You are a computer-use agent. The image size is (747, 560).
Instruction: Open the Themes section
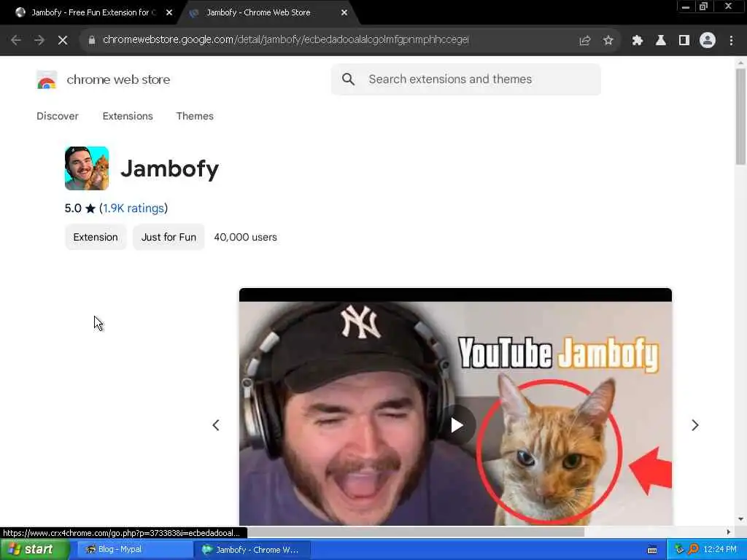pyautogui.click(x=195, y=116)
